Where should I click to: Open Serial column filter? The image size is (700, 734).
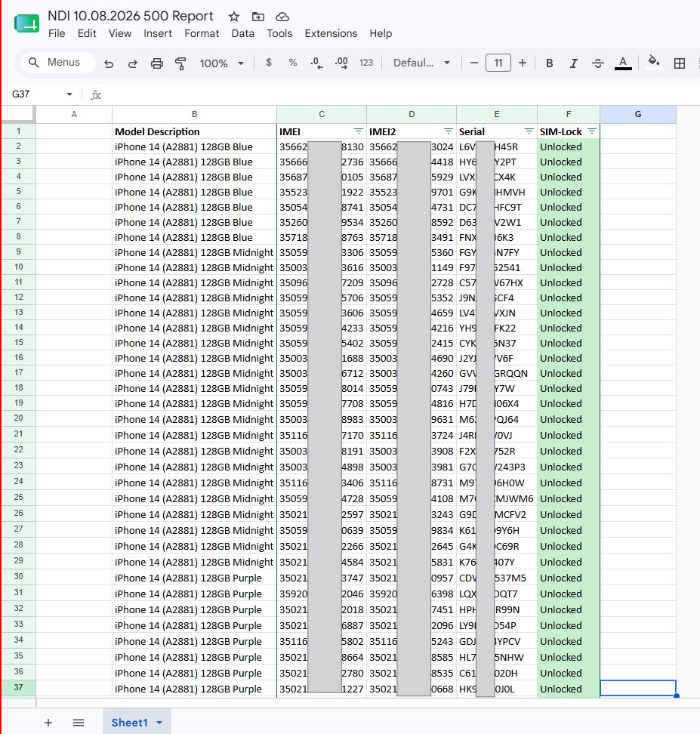529,131
